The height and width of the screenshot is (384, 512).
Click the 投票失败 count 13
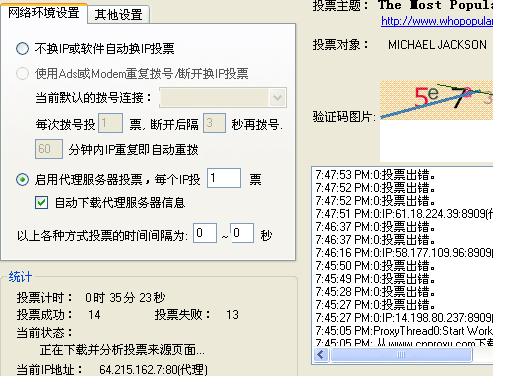pyautogui.click(x=232, y=315)
